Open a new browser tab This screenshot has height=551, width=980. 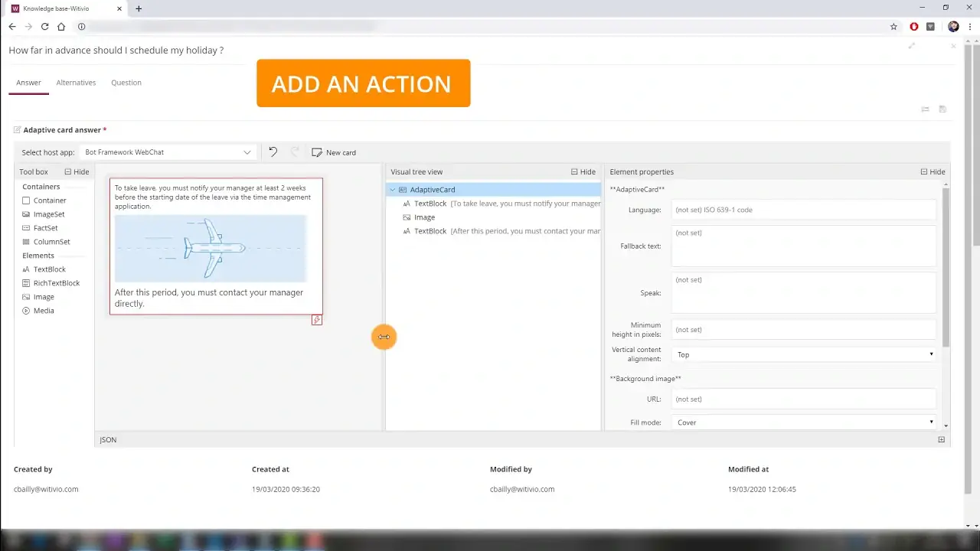point(139,8)
